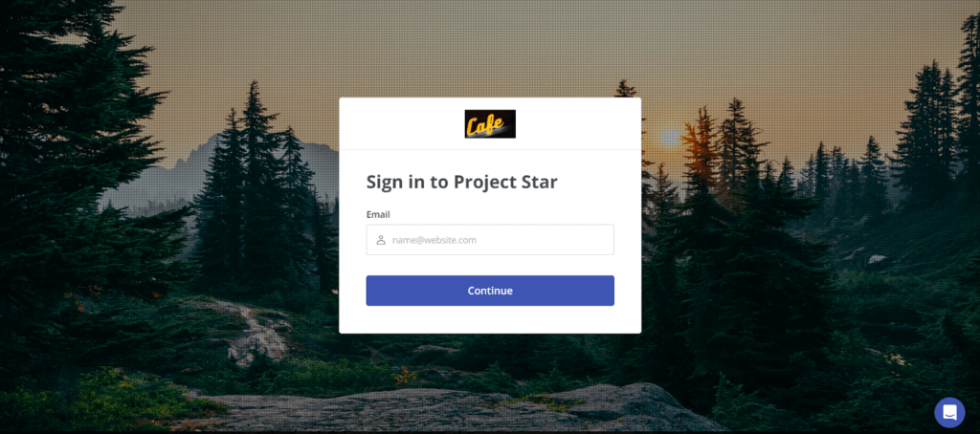Click the Email field label
This screenshot has width=980, height=434.
(378, 214)
